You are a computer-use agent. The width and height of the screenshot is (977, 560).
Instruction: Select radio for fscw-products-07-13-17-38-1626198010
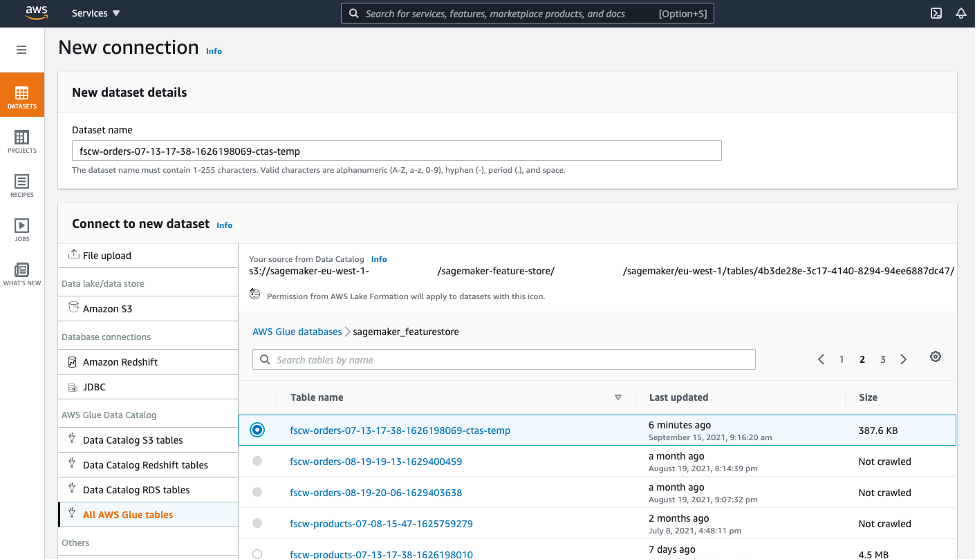tap(257, 554)
